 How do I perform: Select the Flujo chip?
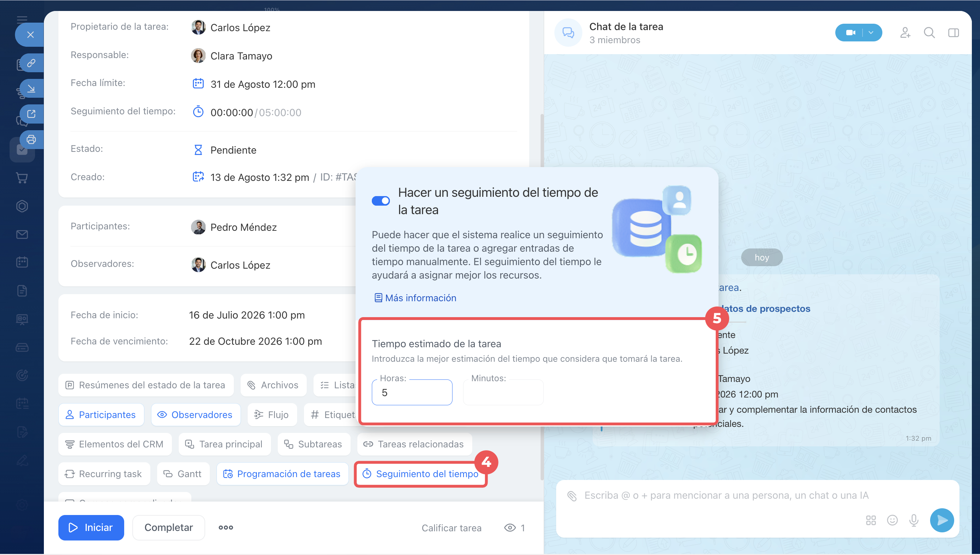[x=272, y=415]
